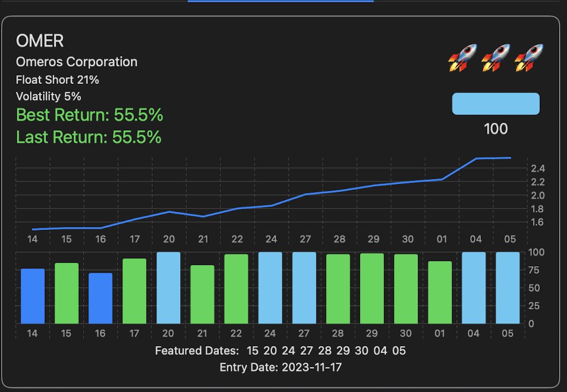Click the light blue score bar for date 05

coord(507,288)
